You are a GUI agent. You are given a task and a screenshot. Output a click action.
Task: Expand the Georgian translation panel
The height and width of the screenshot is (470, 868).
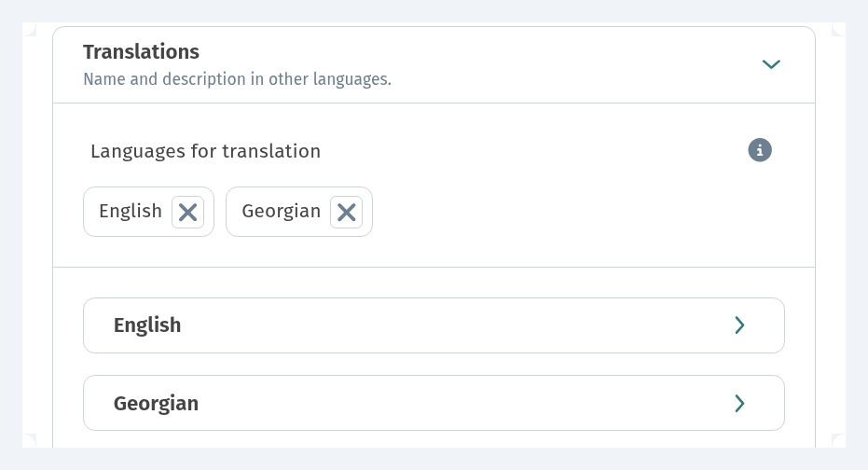(434, 403)
